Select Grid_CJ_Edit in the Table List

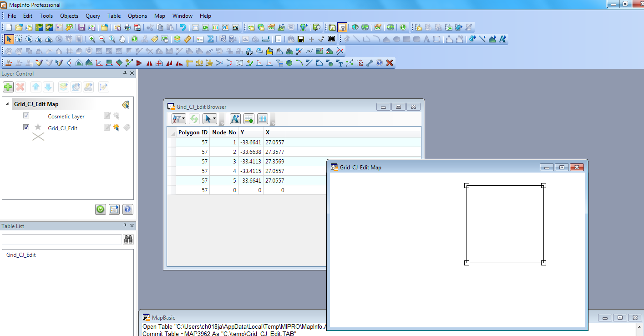(x=21, y=255)
